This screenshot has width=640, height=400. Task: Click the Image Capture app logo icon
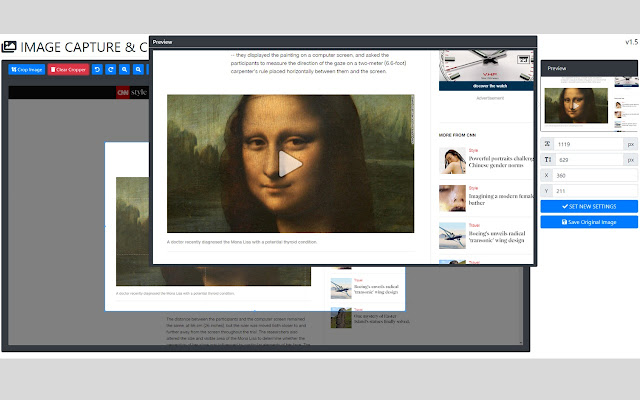tap(9, 47)
